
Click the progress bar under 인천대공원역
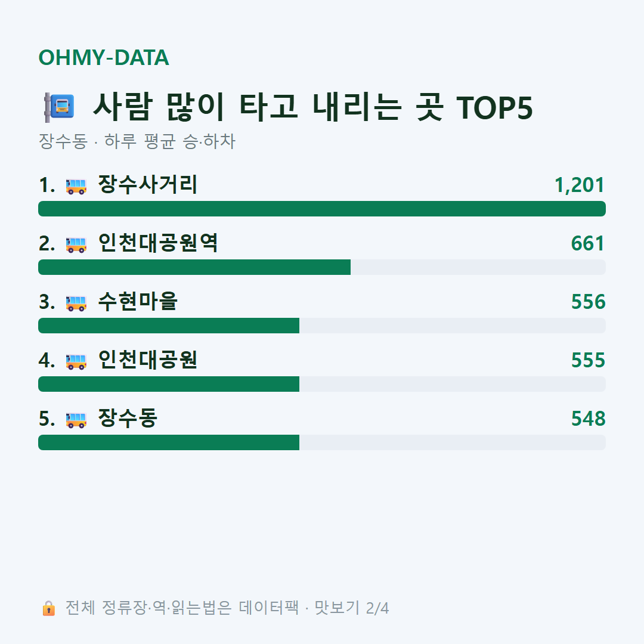click(322, 267)
